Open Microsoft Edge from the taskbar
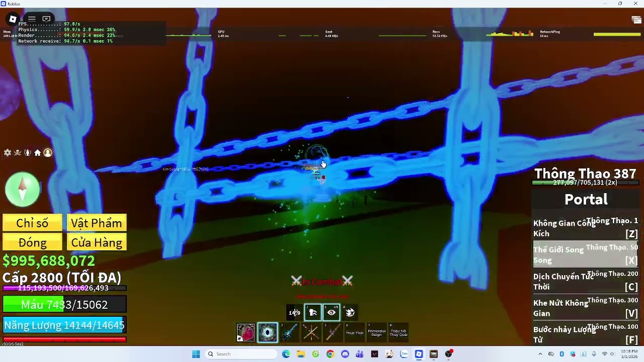The height and width of the screenshot is (362, 644). [286, 354]
